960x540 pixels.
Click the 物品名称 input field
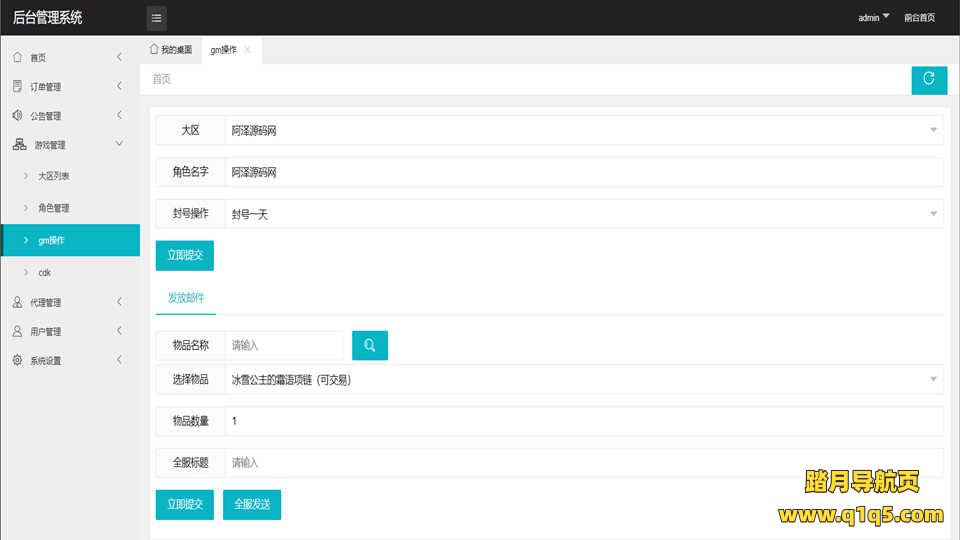[x=284, y=345]
